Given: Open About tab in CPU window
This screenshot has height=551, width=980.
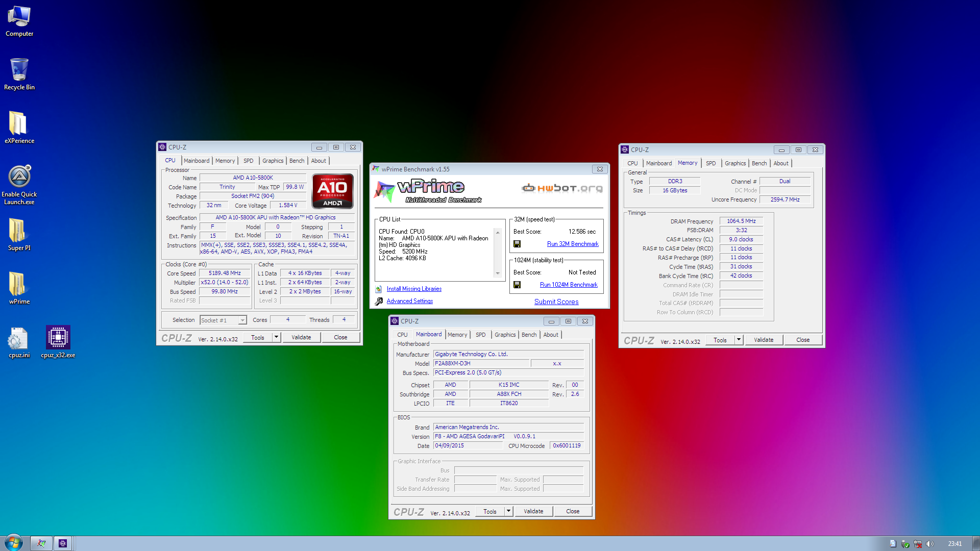Looking at the screenshot, I should click(318, 161).
